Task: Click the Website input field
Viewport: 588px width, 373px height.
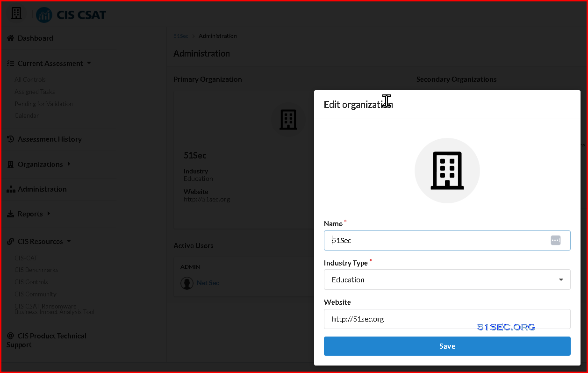Action: pos(447,319)
